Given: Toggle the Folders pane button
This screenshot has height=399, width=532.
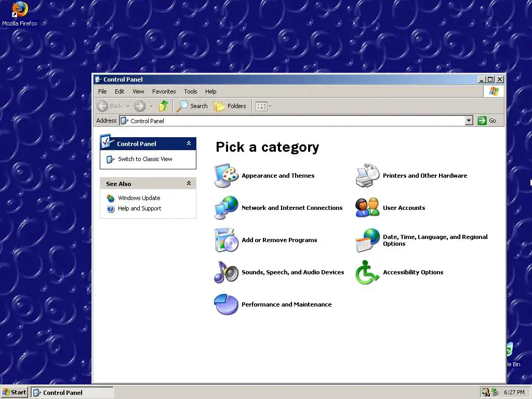Looking at the screenshot, I should tap(230, 106).
